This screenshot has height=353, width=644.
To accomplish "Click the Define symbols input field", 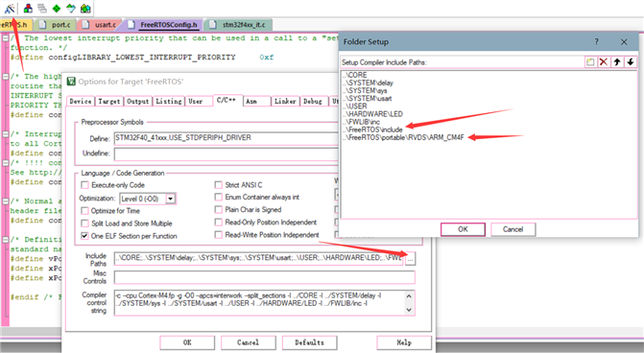I will click(x=227, y=138).
